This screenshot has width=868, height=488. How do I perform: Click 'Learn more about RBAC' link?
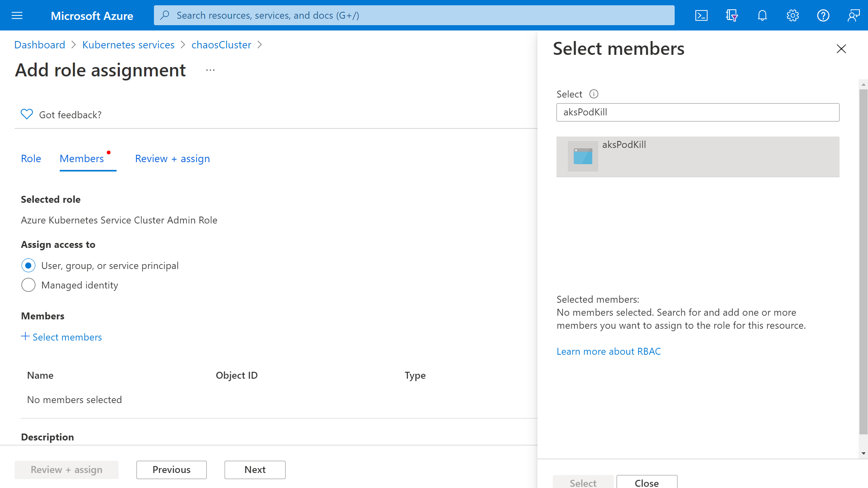pos(609,351)
